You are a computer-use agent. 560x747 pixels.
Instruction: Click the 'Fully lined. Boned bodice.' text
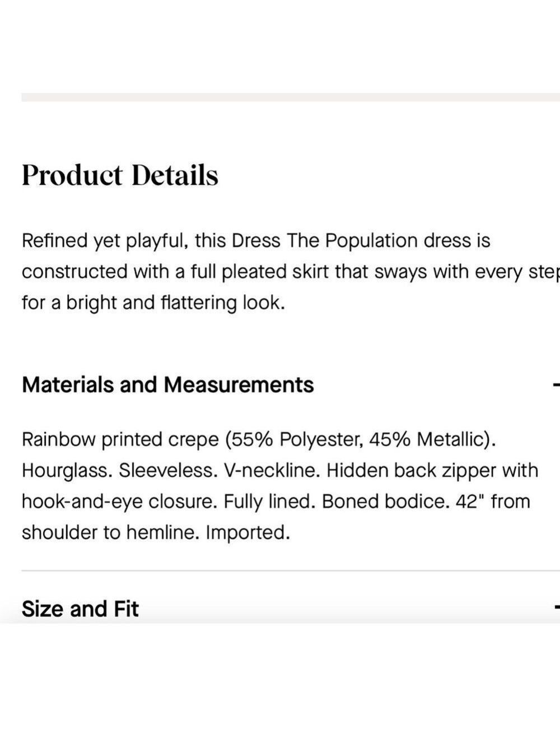pyautogui.click(x=337, y=501)
